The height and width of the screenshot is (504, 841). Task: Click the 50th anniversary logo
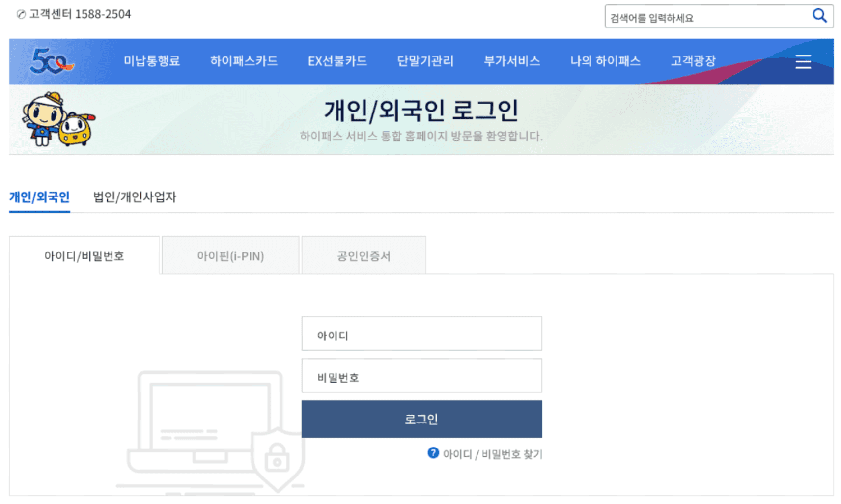click(x=51, y=61)
